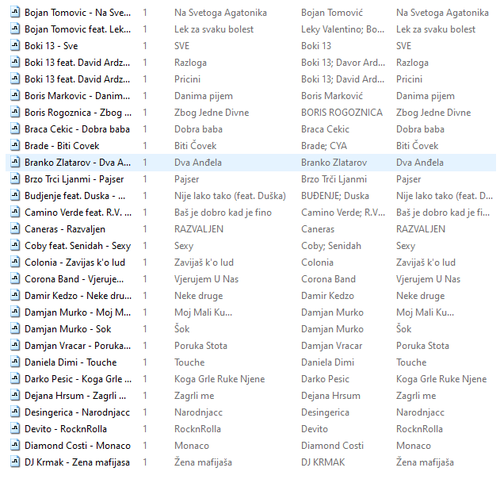Select the file Colonia - Zavijas k'o lud
This screenshot has width=500, height=483.
click(75, 262)
